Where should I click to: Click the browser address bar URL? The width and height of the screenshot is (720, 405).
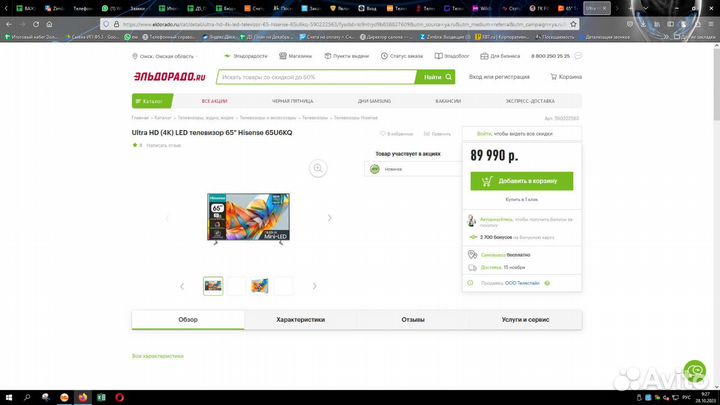pyautogui.click(x=344, y=24)
